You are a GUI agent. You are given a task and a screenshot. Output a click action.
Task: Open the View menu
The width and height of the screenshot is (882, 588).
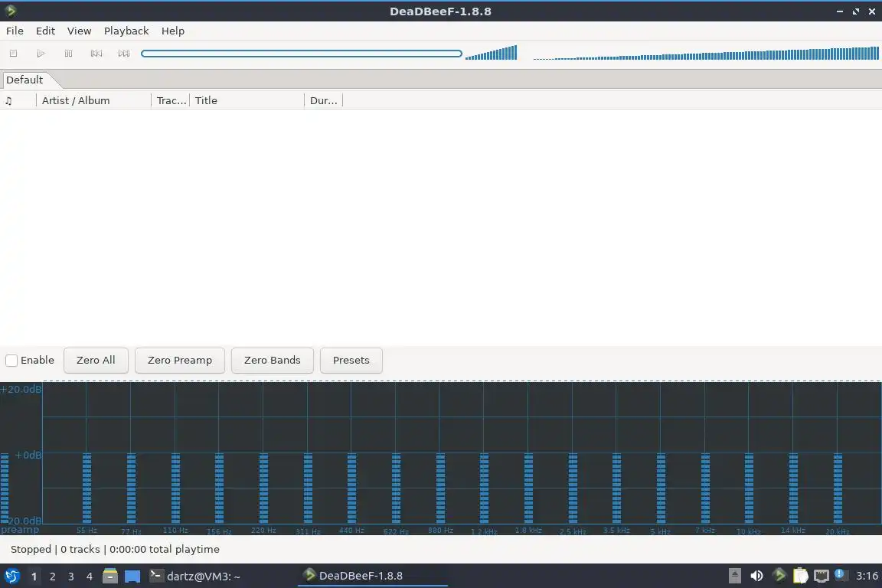pyautogui.click(x=80, y=31)
